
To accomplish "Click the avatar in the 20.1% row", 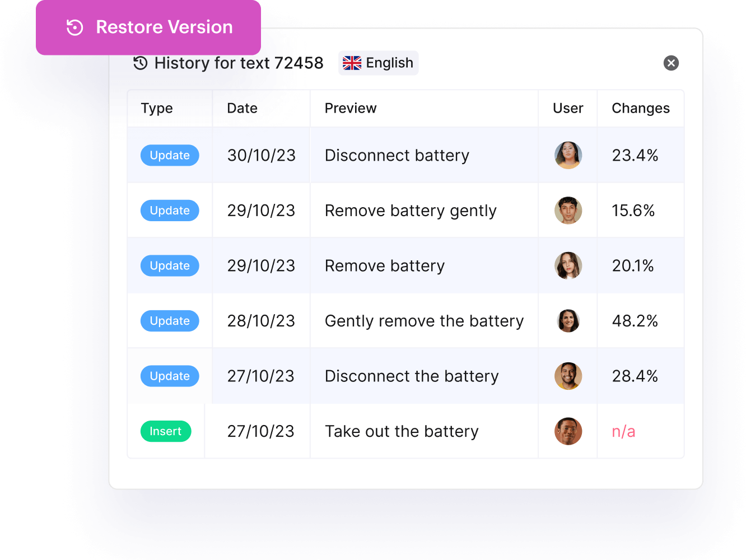I will pyautogui.click(x=568, y=265).
